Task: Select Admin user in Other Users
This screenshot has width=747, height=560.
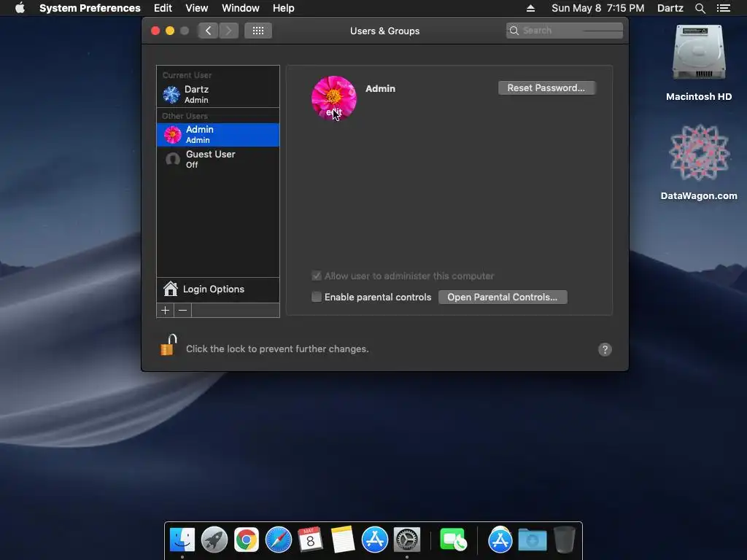Action: point(217,135)
